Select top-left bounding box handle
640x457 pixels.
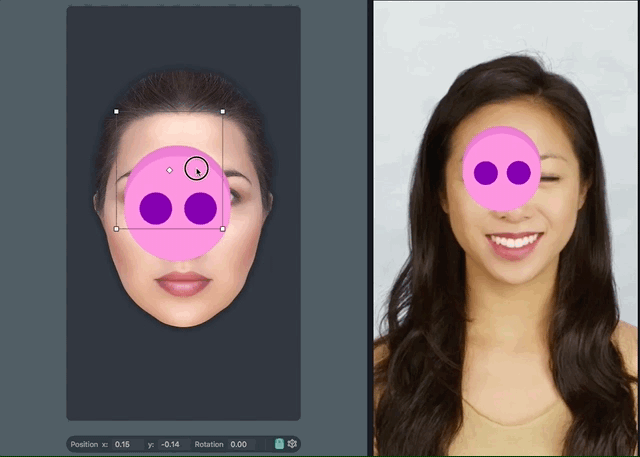pyautogui.click(x=117, y=112)
